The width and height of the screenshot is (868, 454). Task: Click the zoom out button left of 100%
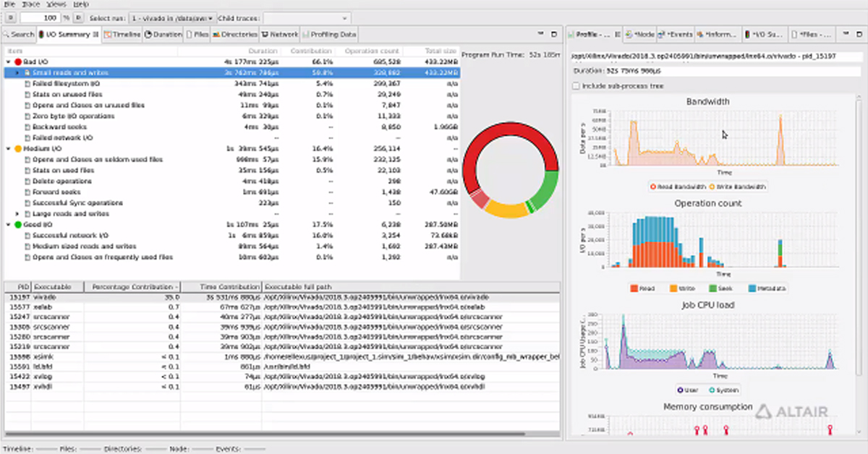9,17
